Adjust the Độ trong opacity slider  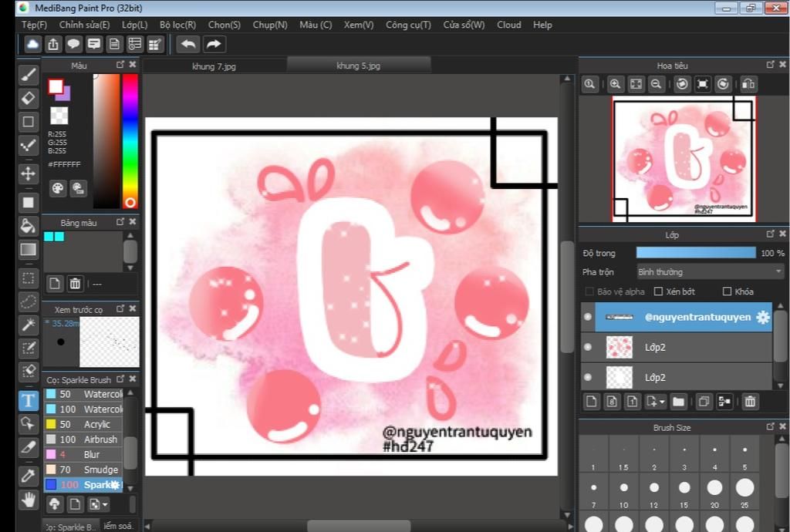(696, 253)
